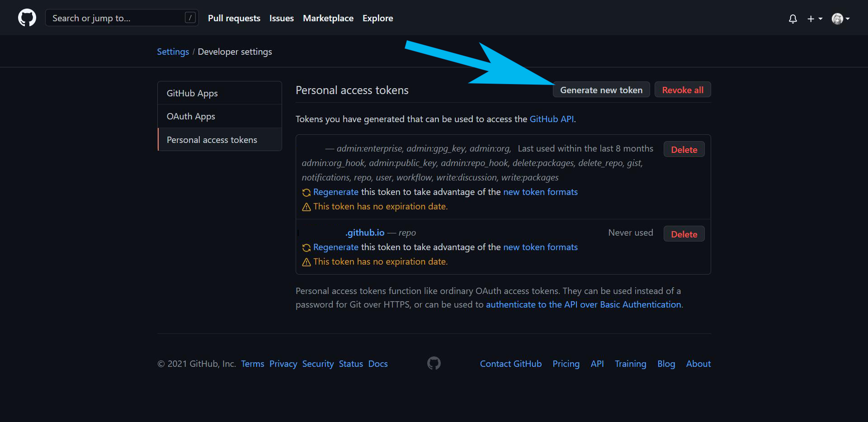Image resolution: width=868 pixels, height=422 pixels.
Task: Open the notifications bell icon
Action: click(x=793, y=19)
